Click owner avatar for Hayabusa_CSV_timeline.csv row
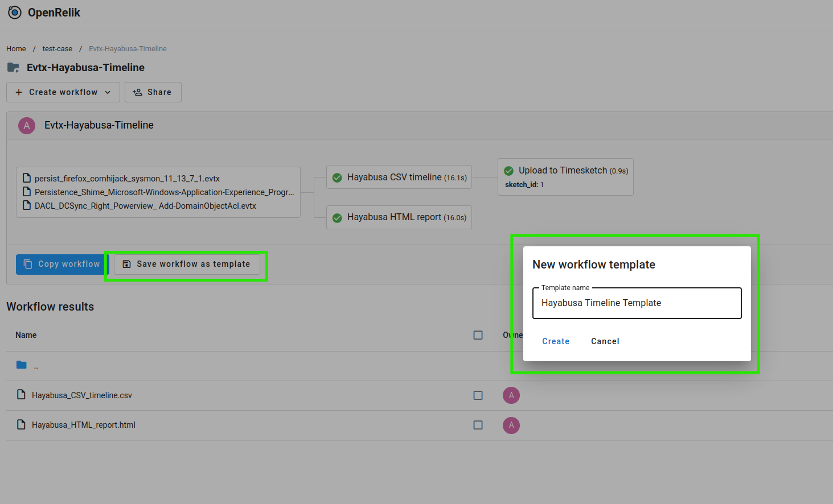 click(511, 395)
